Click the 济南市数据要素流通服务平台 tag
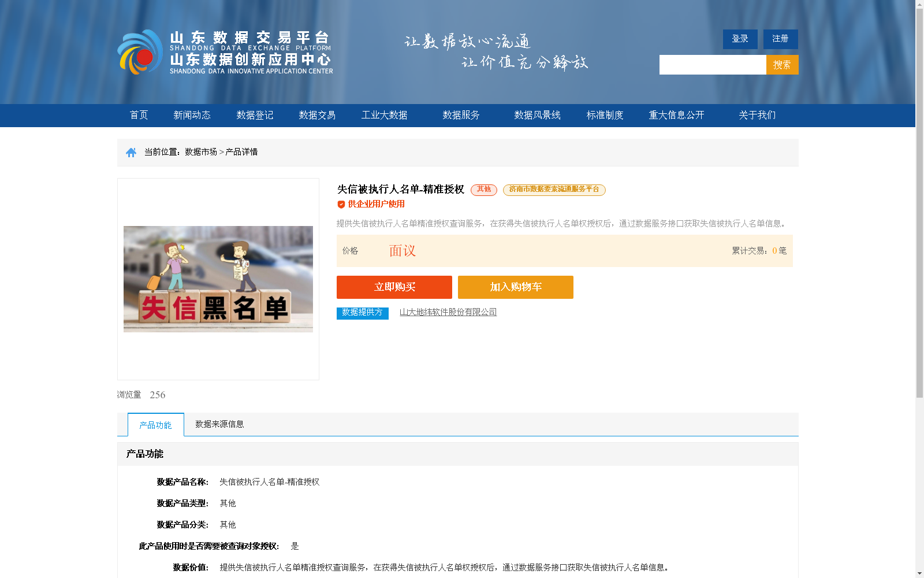The width and height of the screenshot is (924, 578). (554, 190)
